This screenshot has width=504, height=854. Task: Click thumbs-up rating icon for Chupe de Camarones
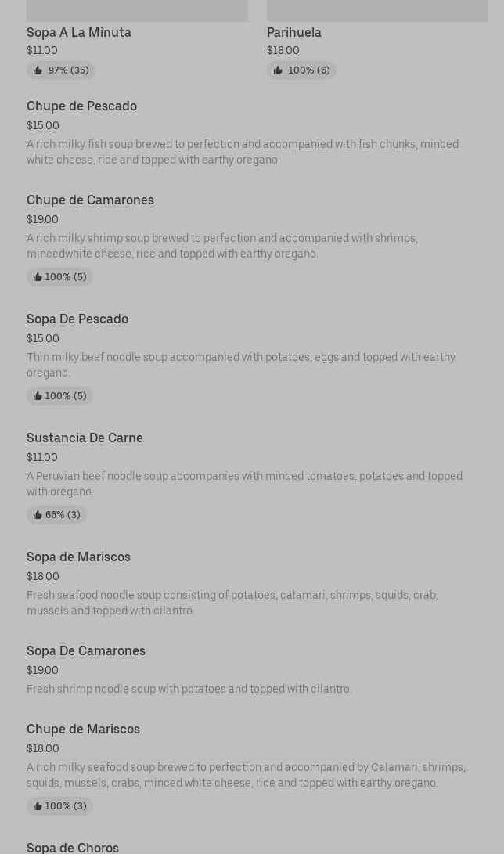[x=38, y=277]
